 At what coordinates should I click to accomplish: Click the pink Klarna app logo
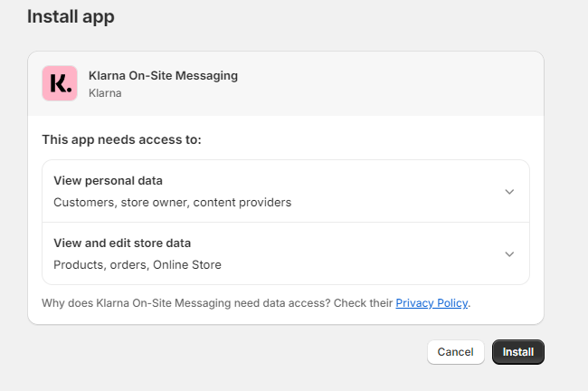[60, 83]
